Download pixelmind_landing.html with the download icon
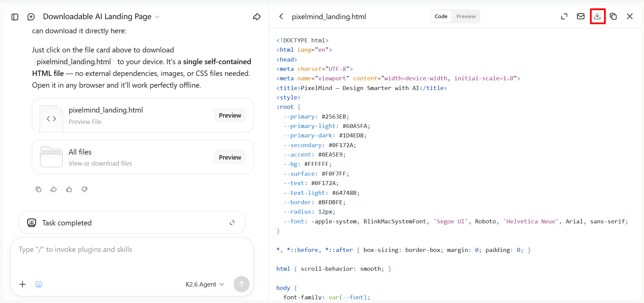Screen dimensions: 644x303 click(597, 16)
